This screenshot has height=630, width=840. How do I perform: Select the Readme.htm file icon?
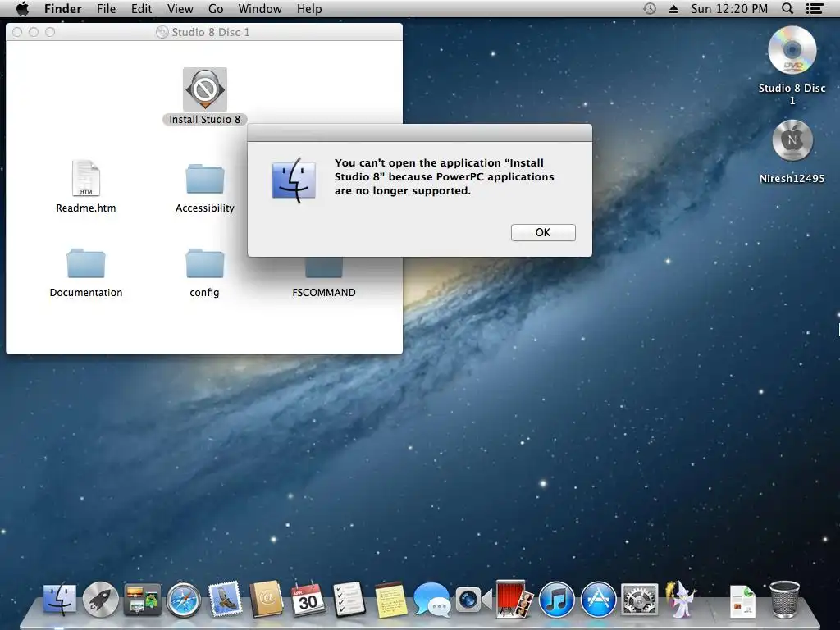(85, 178)
